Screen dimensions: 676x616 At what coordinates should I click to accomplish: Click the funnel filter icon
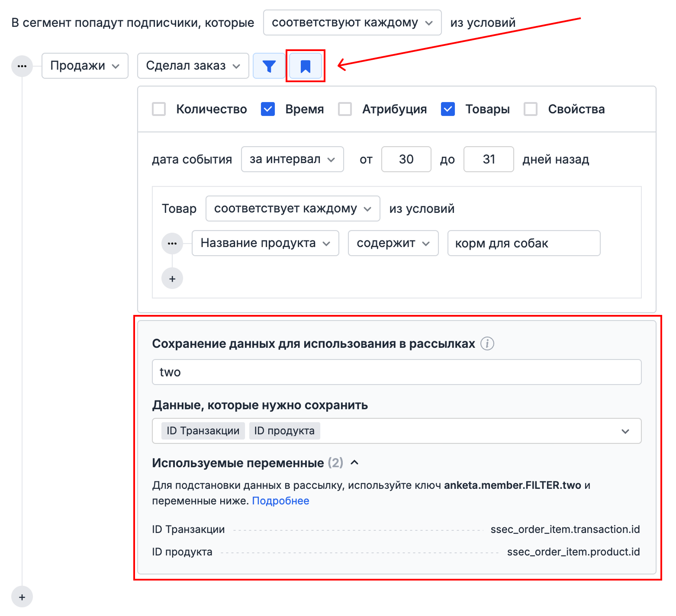(269, 66)
